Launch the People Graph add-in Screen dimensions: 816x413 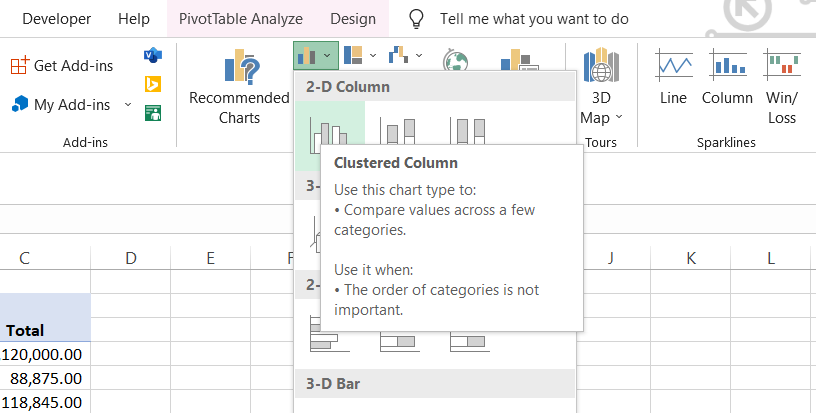pos(153,112)
